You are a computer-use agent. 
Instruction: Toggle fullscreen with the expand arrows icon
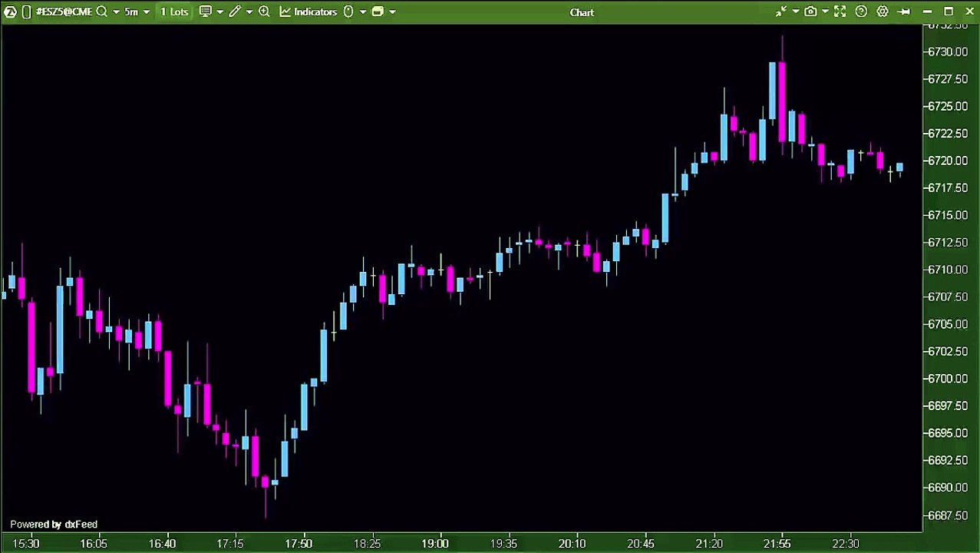click(x=840, y=12)
